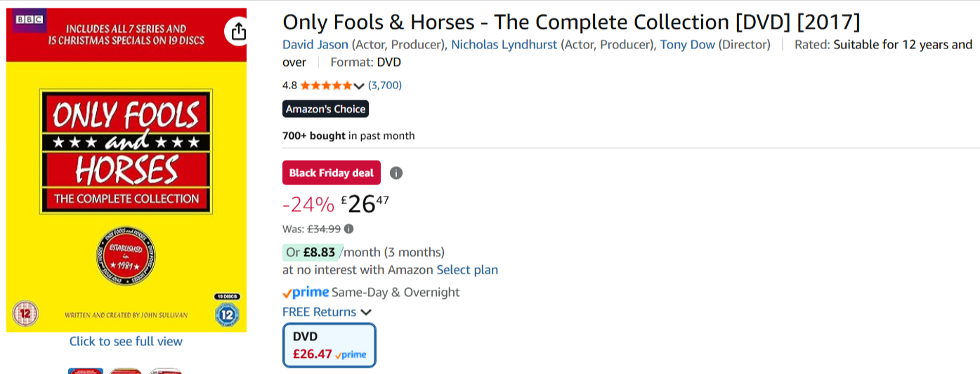
Task: Select the DVD format option at £26.47
Action: click(x=329, y=345)
